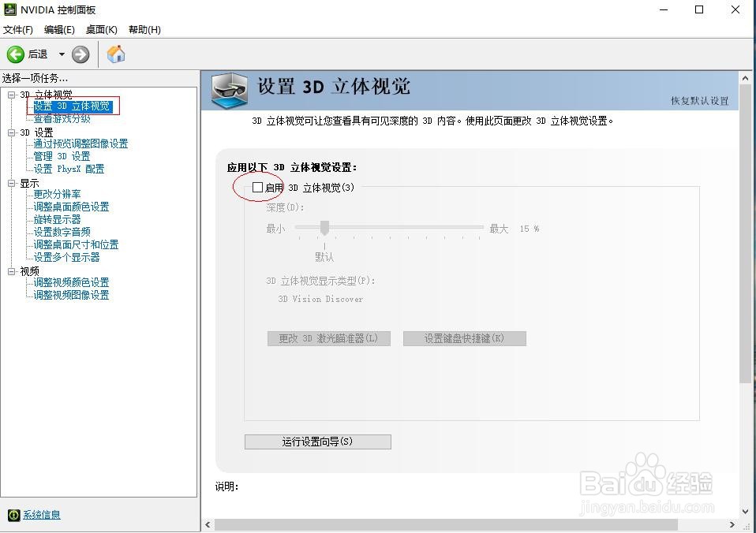Collapse the 3D 立体视觉 tree node
The image size is (756, 533).
[12, 95]
